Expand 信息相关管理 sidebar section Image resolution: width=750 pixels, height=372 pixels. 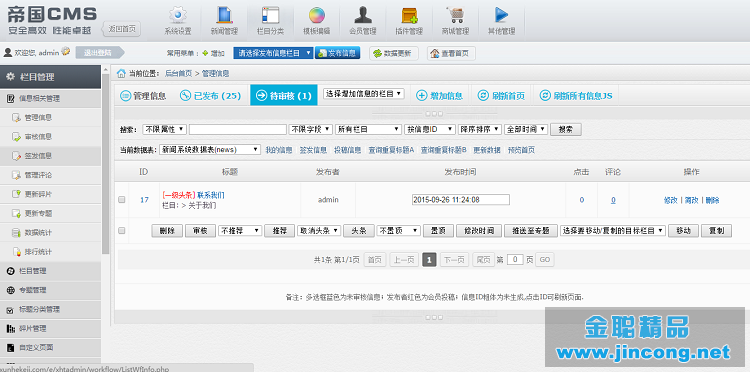[50, 98]
